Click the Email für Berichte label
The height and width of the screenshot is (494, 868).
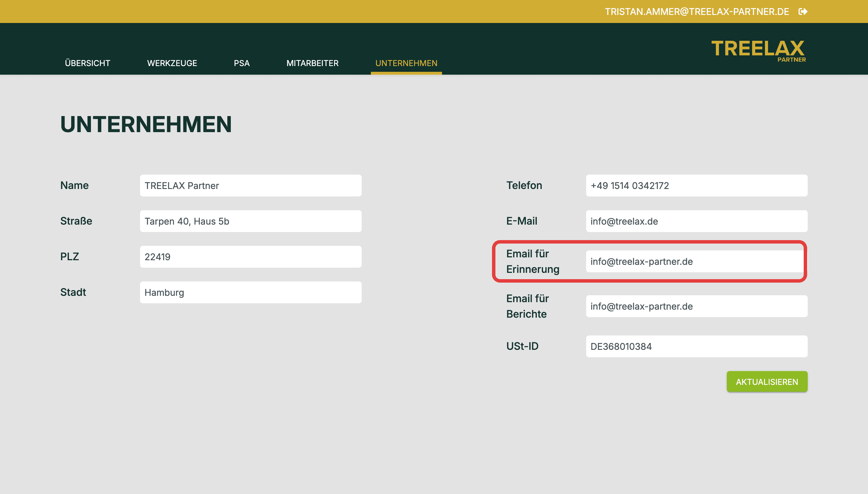tap(528, 306)
